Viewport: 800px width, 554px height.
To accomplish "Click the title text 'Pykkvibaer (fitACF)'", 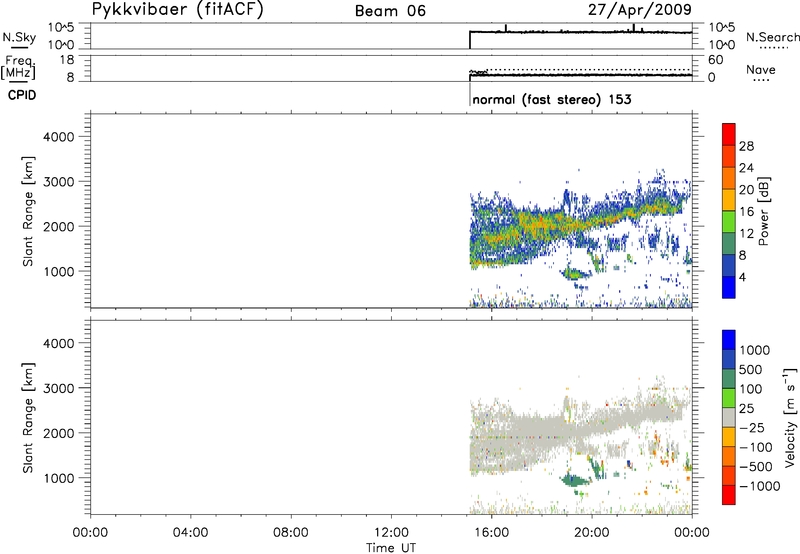I will (178, 10).
